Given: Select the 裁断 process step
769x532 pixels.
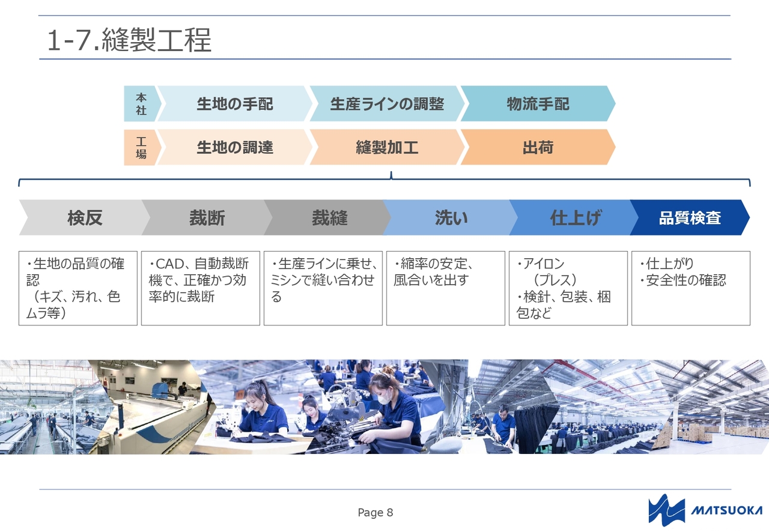Looking at the screenshot, I should click(x=207, y=218).
